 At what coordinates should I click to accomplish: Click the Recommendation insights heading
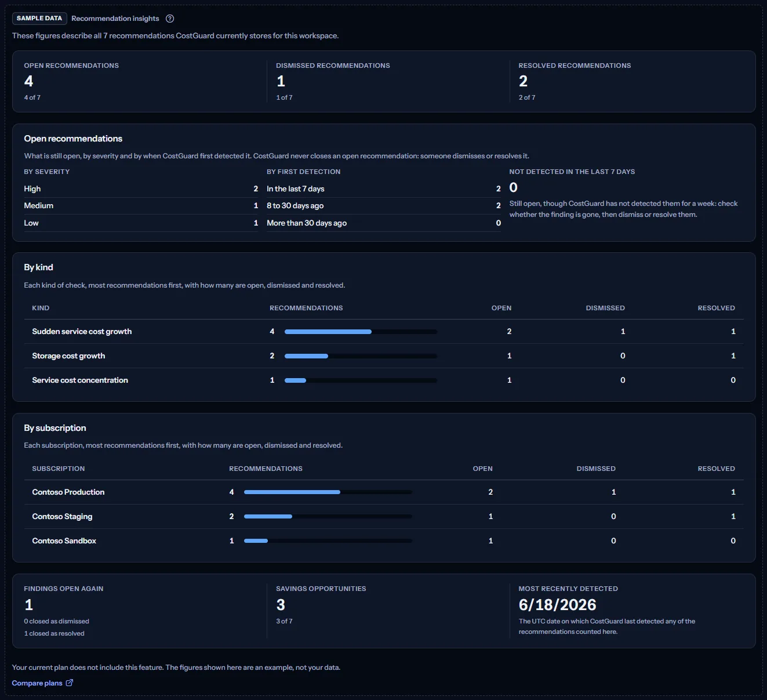[115, 19]
